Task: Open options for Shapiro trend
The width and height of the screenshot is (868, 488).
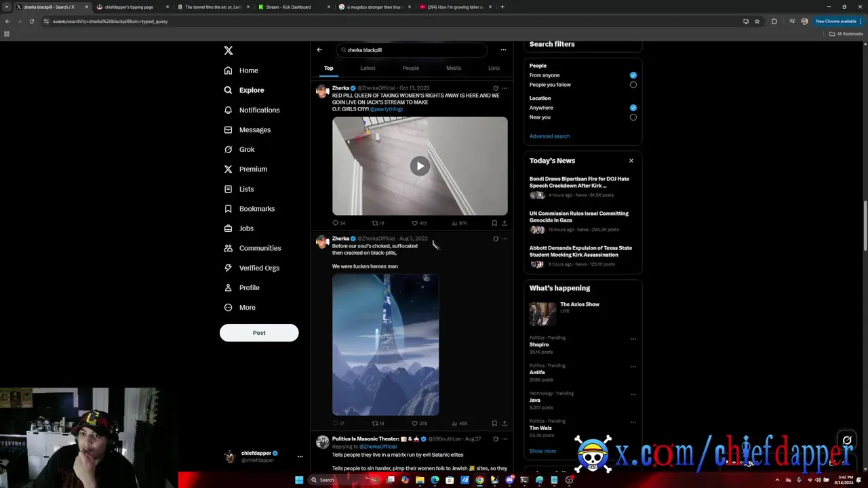Action: click(x=633, y=339)
